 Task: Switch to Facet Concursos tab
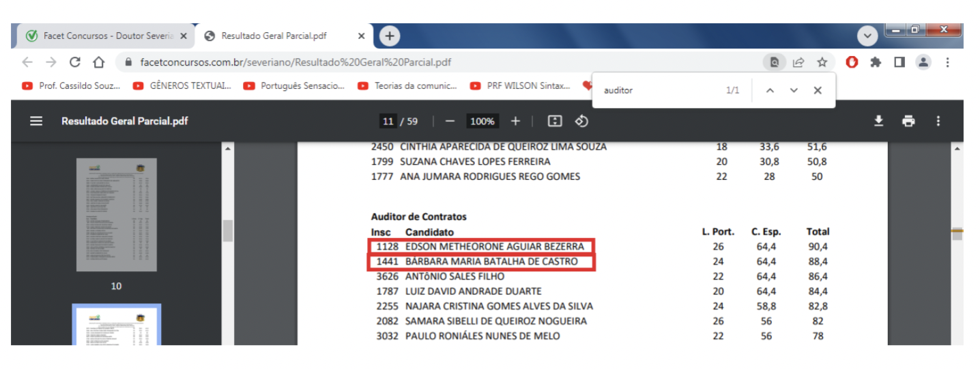102,36
